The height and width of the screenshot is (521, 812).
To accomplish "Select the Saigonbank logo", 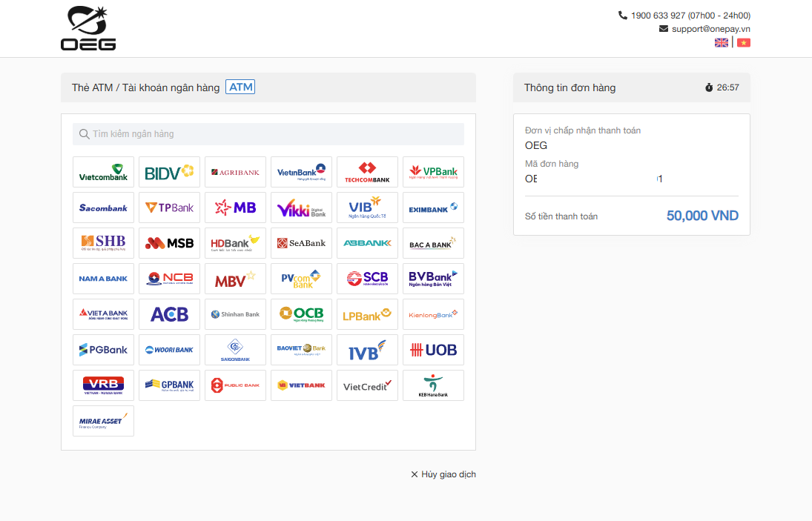I will point(236,350).
